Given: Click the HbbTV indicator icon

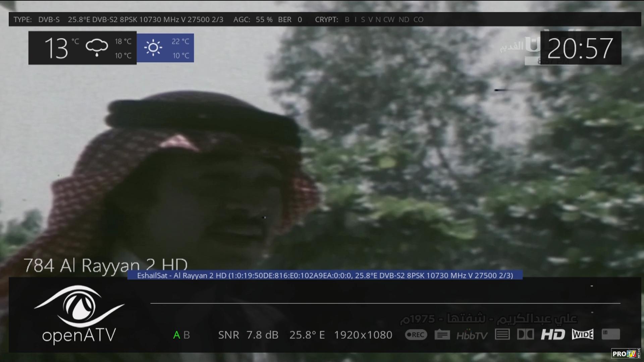Looking at the screenshot, I should coord(472,335).
